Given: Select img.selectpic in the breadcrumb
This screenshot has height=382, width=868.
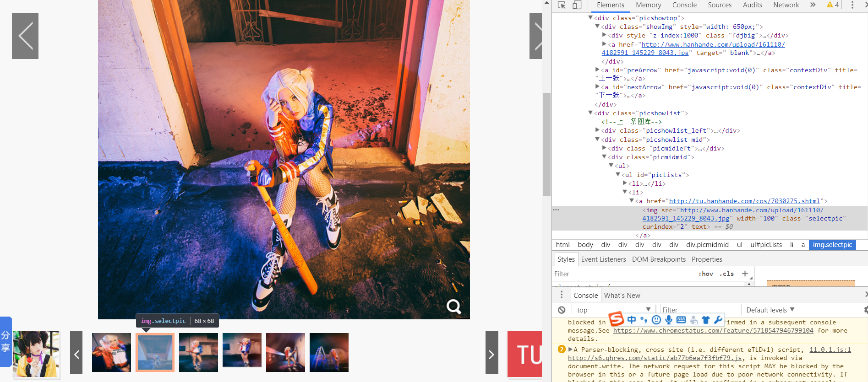Looking at the screenshot, I should click(832, 245).
